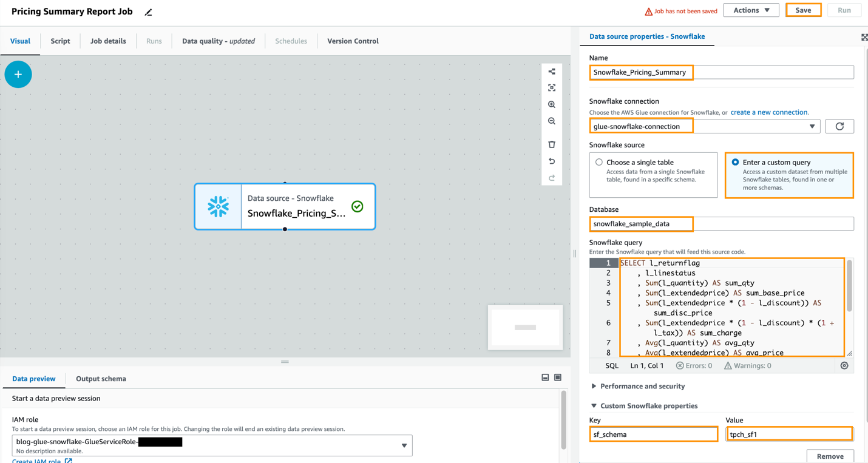Remove the sf_schema custom property

tap(830, 456)
